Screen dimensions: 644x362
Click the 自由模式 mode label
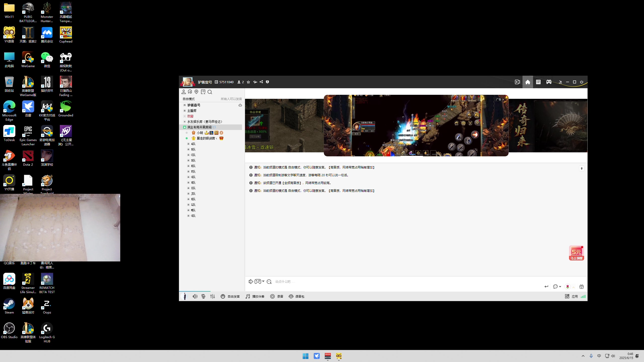189,99
